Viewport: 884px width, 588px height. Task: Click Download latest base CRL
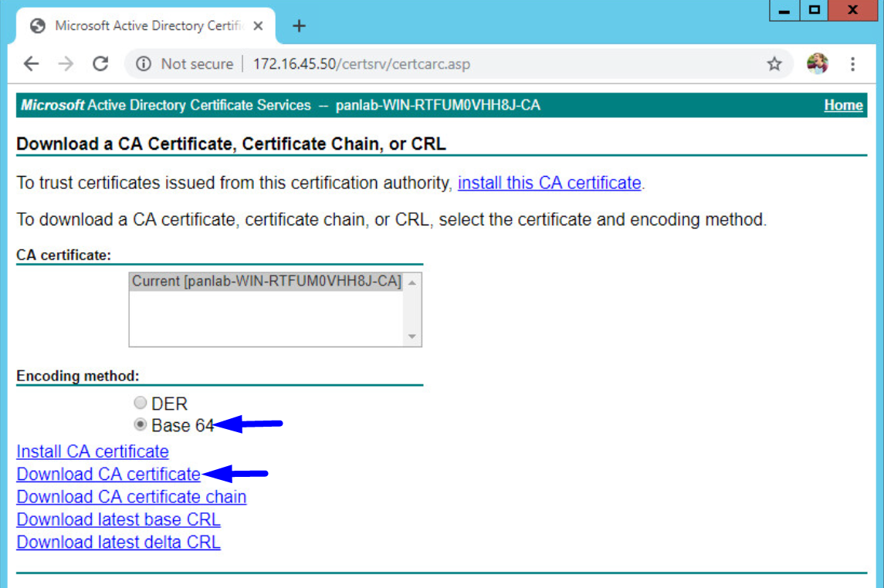117,519
